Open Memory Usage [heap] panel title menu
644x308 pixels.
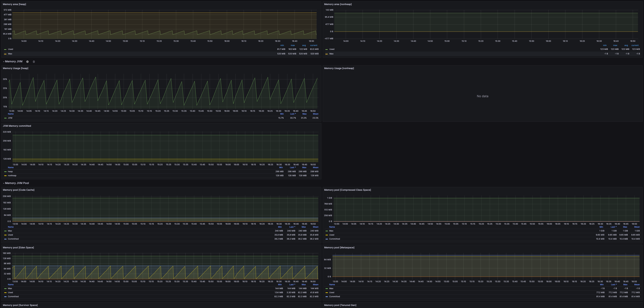[15, 68]
